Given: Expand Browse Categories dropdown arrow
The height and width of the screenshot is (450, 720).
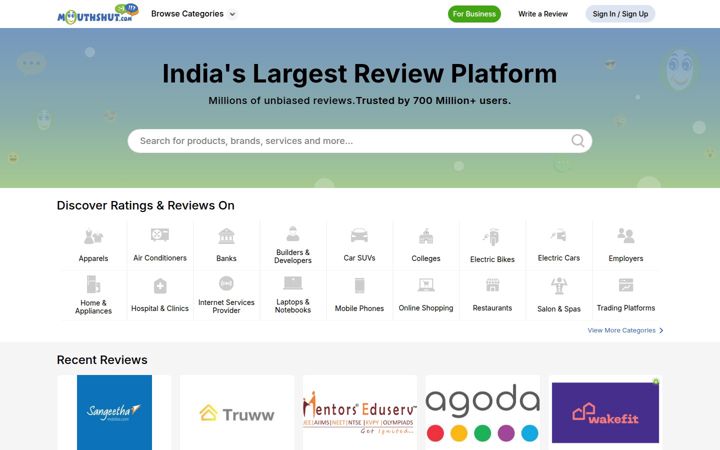Looking at the screenshot, I should point(232,14).
